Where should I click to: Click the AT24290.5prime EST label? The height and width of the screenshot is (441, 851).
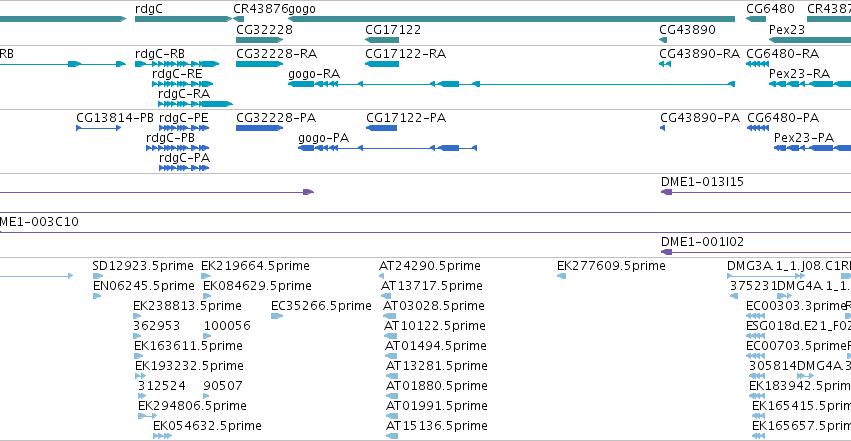(430, 266)
